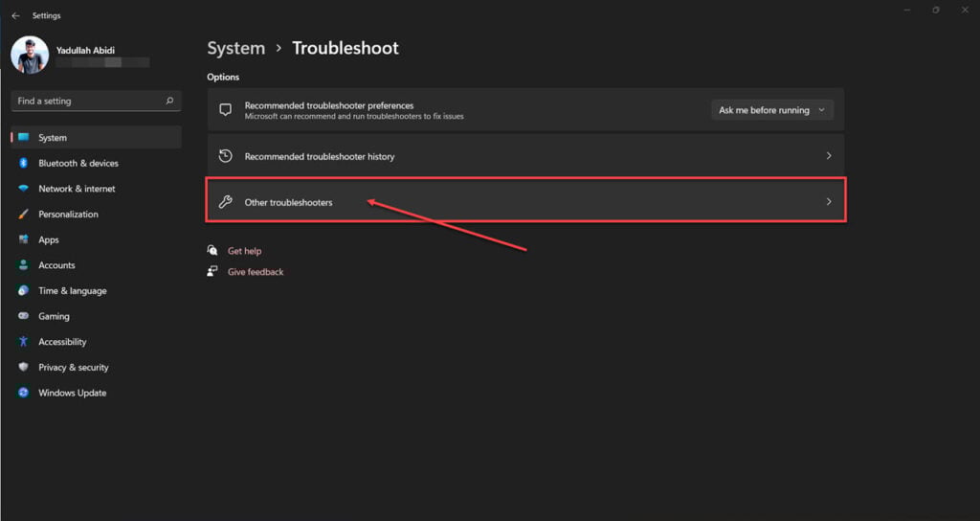Open the Get help link

tap(244, 251)
